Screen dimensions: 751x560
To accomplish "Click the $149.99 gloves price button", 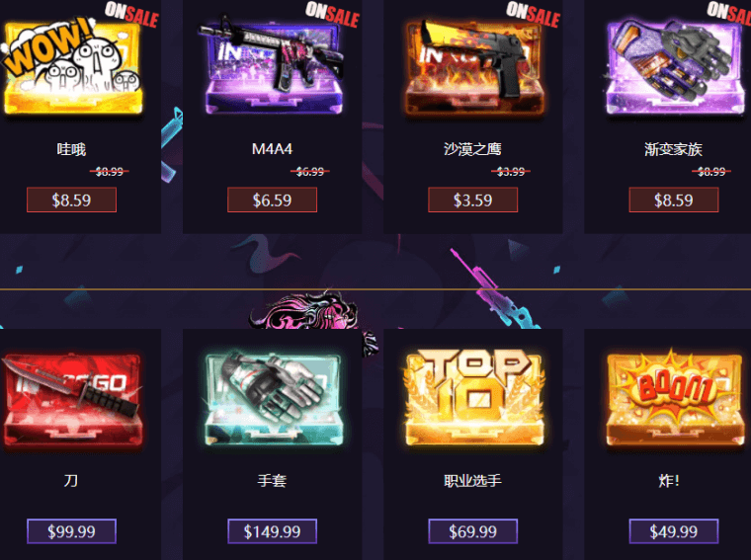I will (x=272, y=531).
